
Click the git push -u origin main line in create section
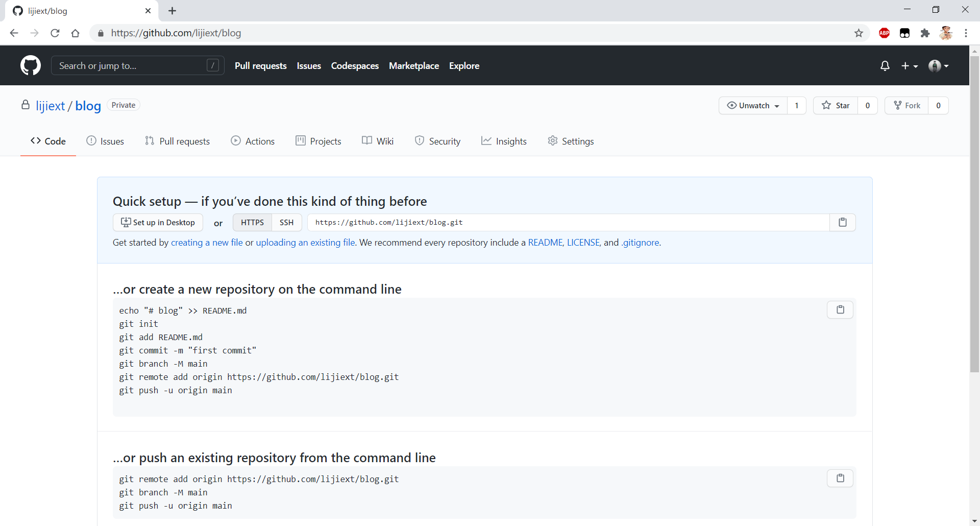176,390
